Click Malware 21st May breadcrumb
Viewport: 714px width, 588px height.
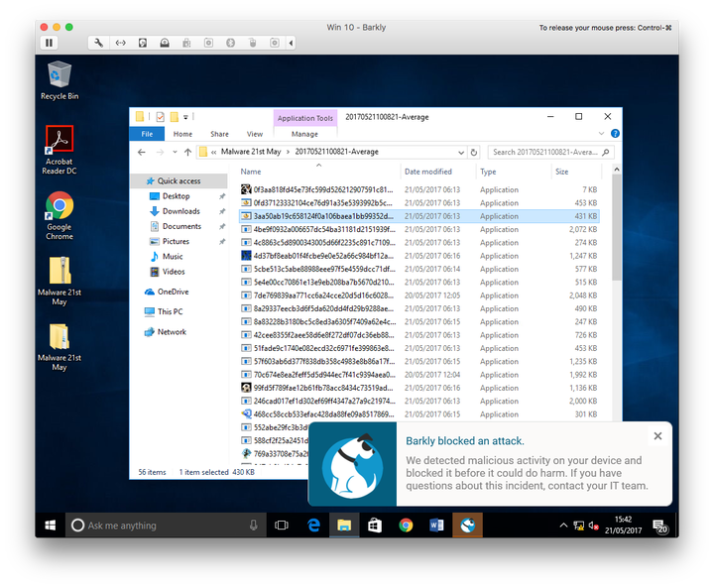pyautogui.click(x=251, y=152)
